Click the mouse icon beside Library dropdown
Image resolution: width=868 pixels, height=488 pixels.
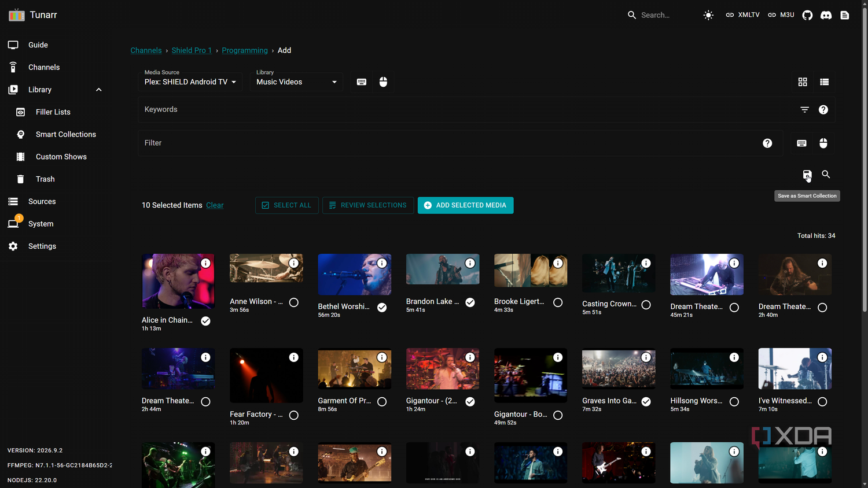[x=383, y=82]
